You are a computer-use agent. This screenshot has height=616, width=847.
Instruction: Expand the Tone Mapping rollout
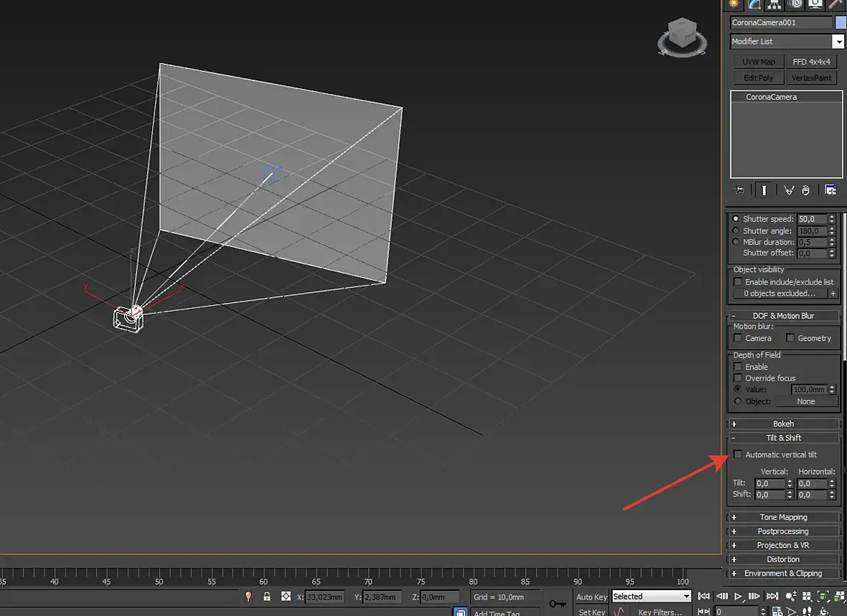[783, 517]
